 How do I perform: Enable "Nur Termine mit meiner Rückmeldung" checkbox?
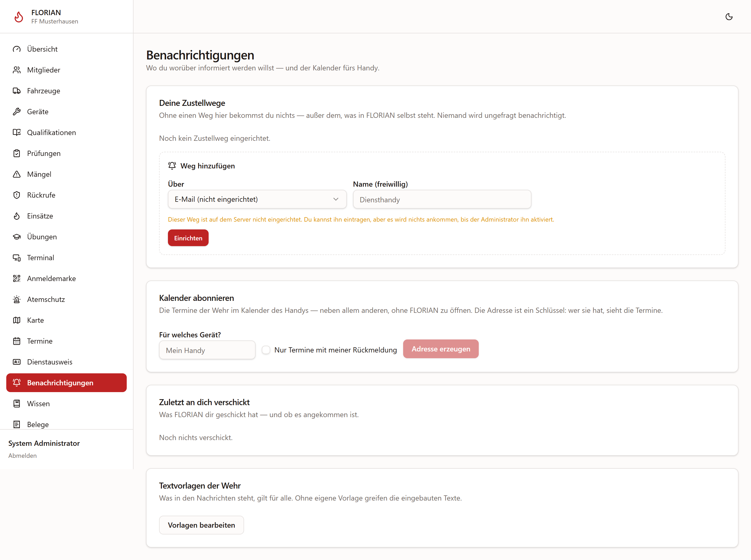[266, 350]
